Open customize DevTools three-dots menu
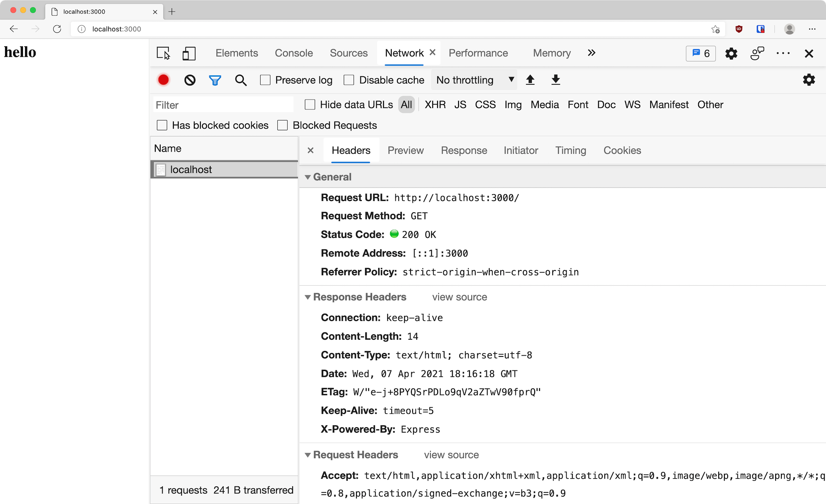Screen dimensions: 826x504 (783, 53)
